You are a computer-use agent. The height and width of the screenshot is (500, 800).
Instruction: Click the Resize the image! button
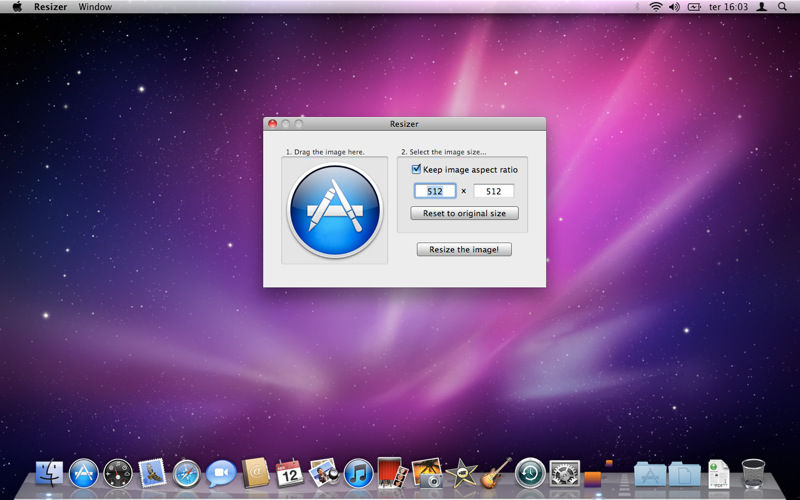click(464, 249)
